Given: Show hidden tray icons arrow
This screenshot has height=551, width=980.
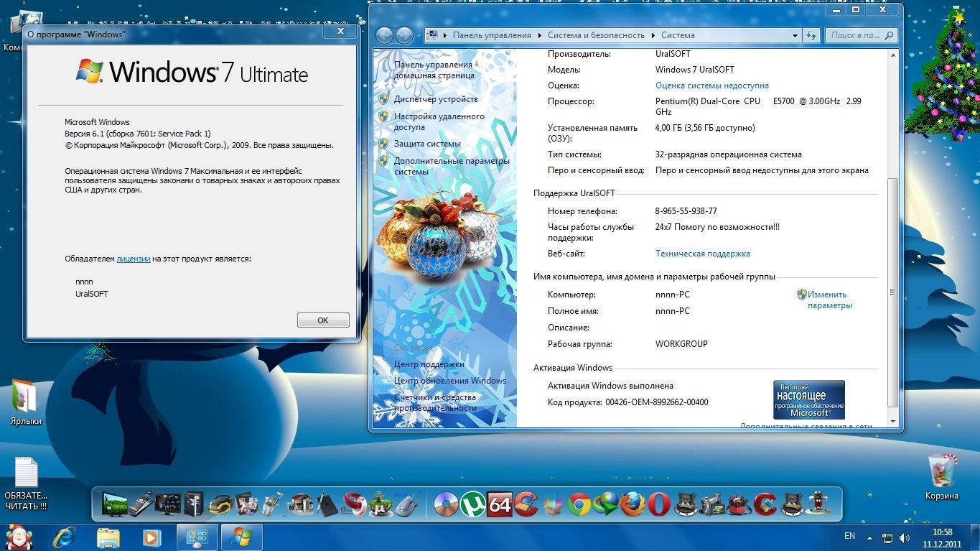Looking at the screenshot, I should [869, 537].
